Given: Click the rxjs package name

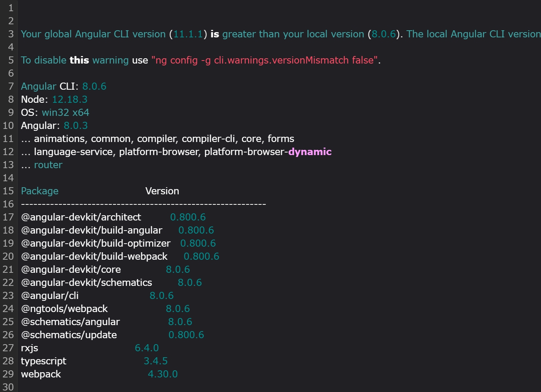Looking at the screenshot, I should (x=30, y=348).
